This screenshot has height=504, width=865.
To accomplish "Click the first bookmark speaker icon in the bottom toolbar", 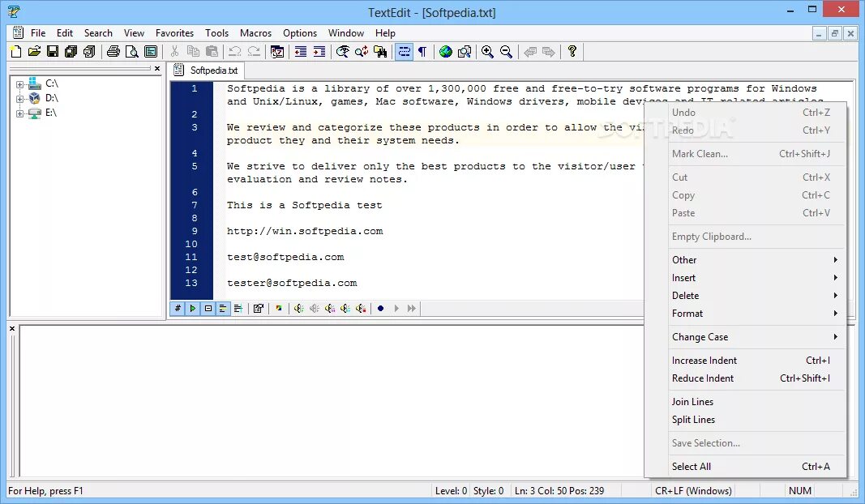I will pos(298,308).
